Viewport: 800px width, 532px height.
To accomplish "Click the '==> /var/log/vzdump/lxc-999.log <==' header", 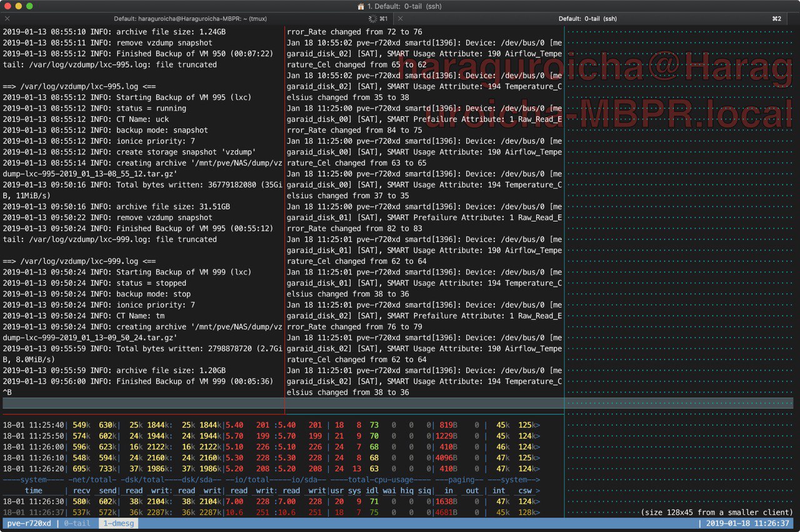I will click(x=79, y=261).
